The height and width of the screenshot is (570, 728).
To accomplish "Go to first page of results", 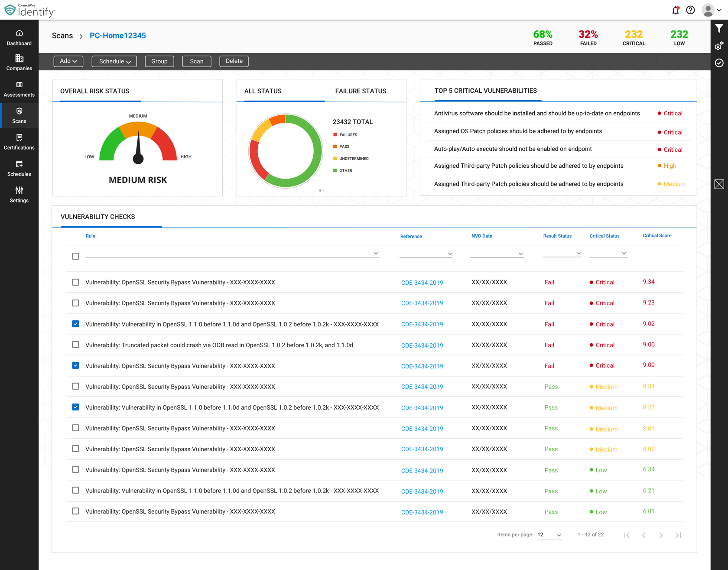I will pyautogui.click(x=627, y=535).
